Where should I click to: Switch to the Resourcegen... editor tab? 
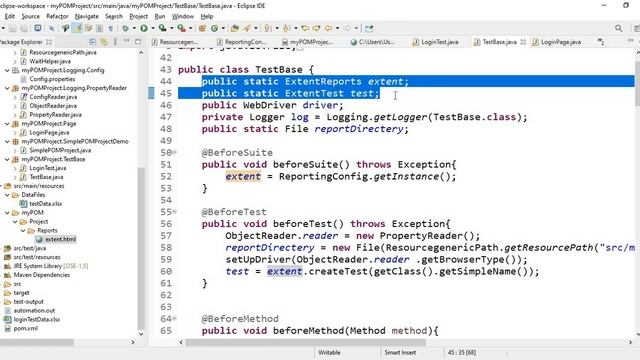175,42
